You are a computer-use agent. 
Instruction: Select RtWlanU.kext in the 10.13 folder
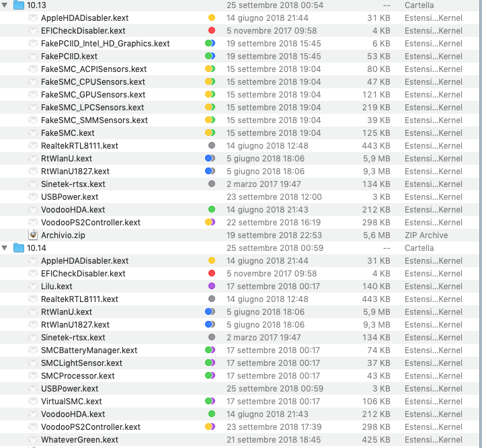pyautogui.click(x=67, y=159)
